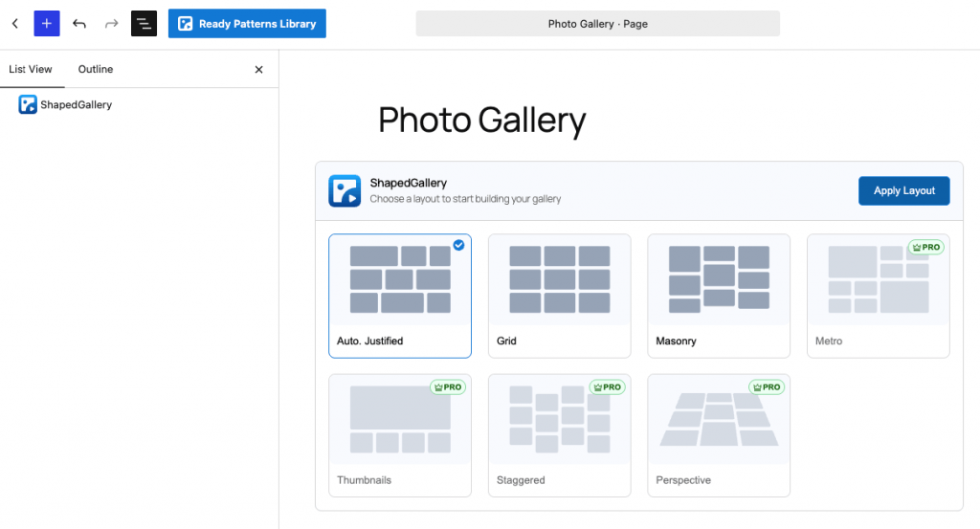Select the Staggered PRO layout card

click(559, 435)
